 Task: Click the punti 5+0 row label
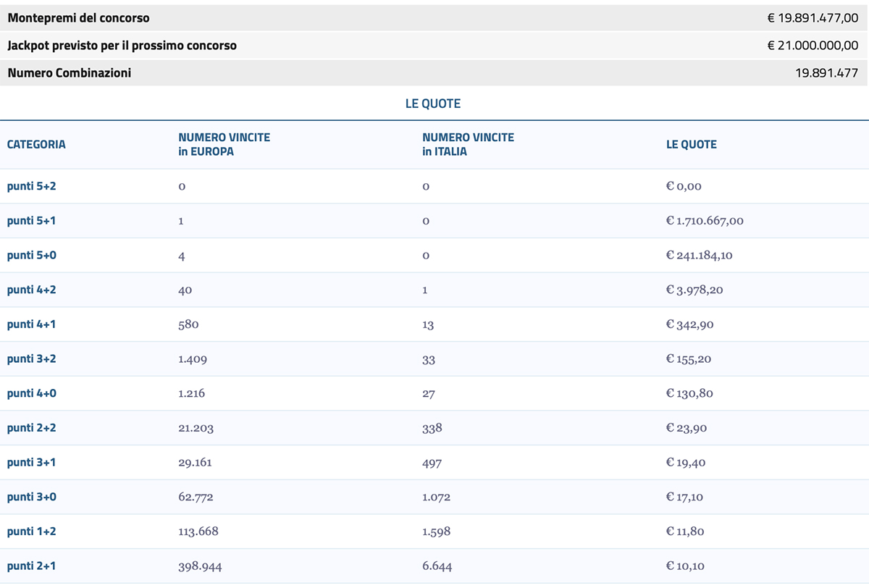pos(29,255)
